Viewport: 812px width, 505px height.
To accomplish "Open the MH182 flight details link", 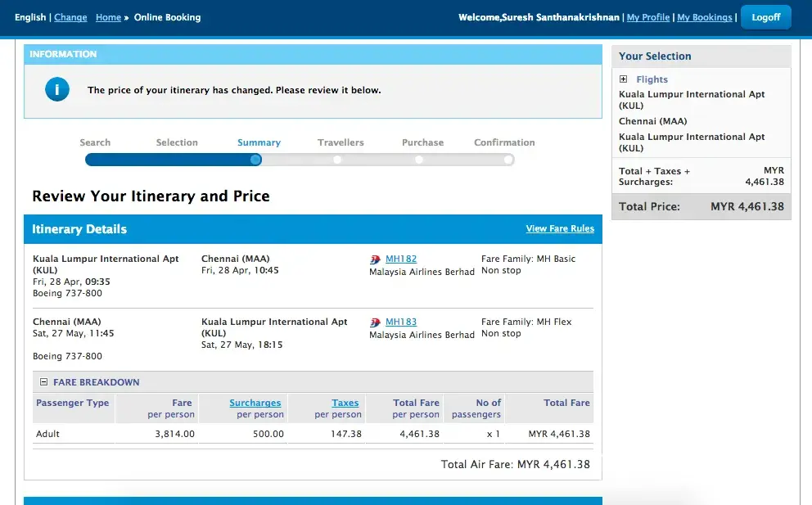I will 401,259.
